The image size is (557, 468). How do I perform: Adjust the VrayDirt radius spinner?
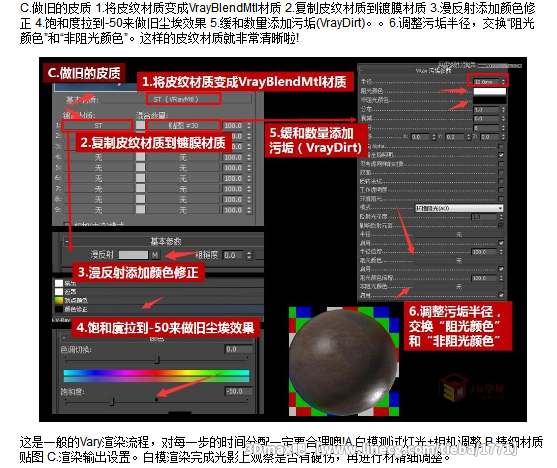[x=503, y=81]
